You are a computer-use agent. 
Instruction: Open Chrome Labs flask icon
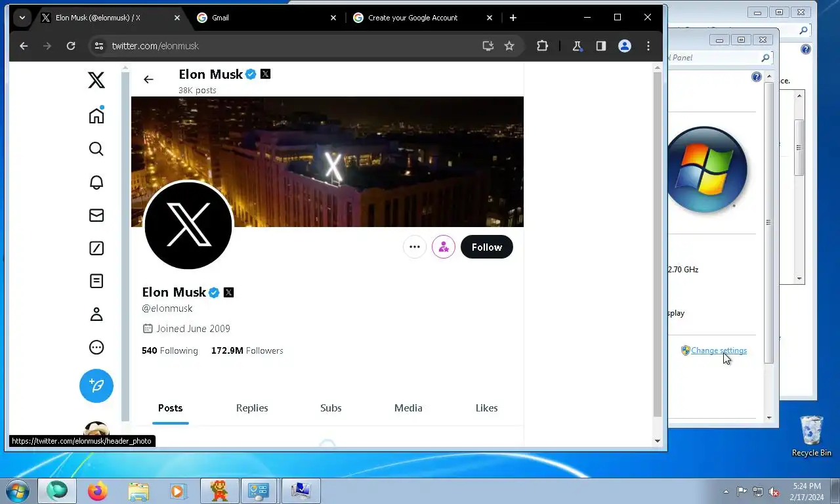pyautogui.click(x=577, y=46)
